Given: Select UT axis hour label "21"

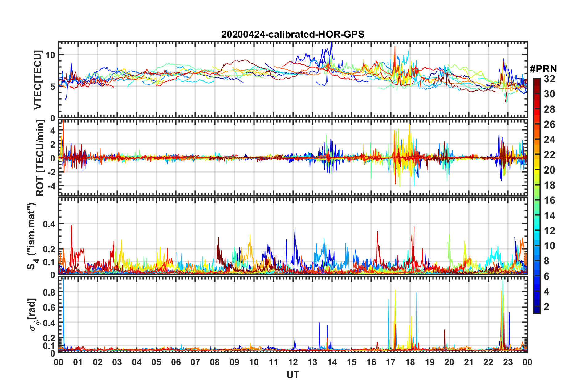Looking at the screenshot, I should coord(469,362).
